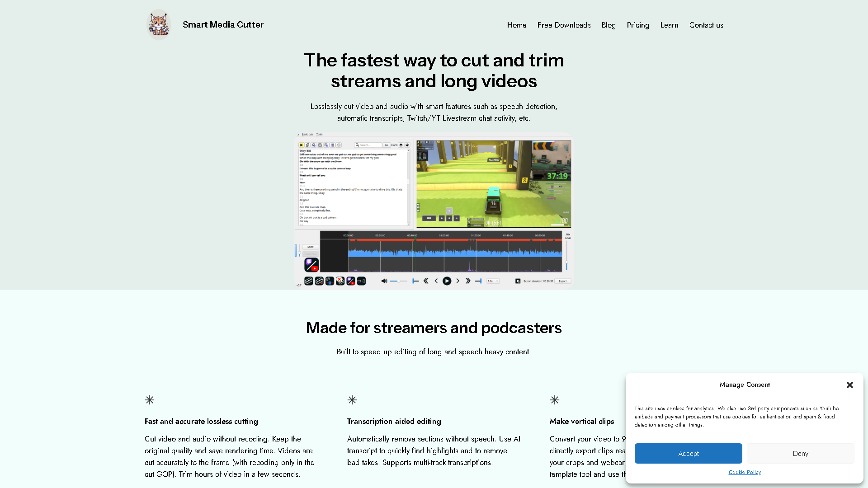The width and height of the screenshot is (868, 488).
Task: Click the red-and-blue icon in transcript toolbar
Action: pyautogui.click(x=333, y=145)
